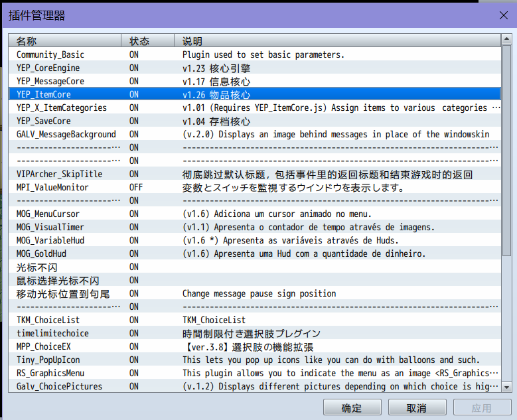
Task: Click description 'v1.04 存档核心'
Action: [x=216, y=121]
